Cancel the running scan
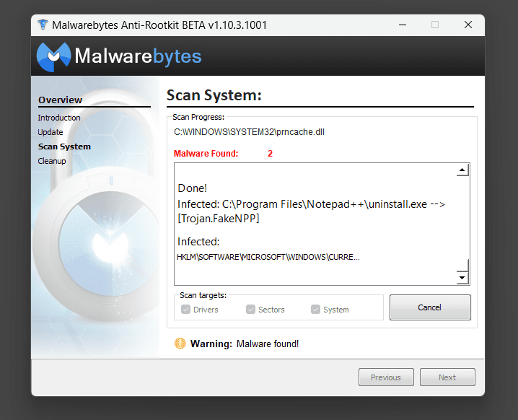This screenshot has height=420, width=518. point(430,307)
